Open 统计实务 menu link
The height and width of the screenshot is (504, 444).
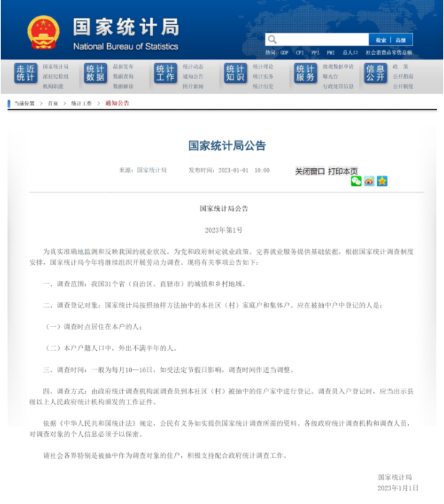[263, 76]
